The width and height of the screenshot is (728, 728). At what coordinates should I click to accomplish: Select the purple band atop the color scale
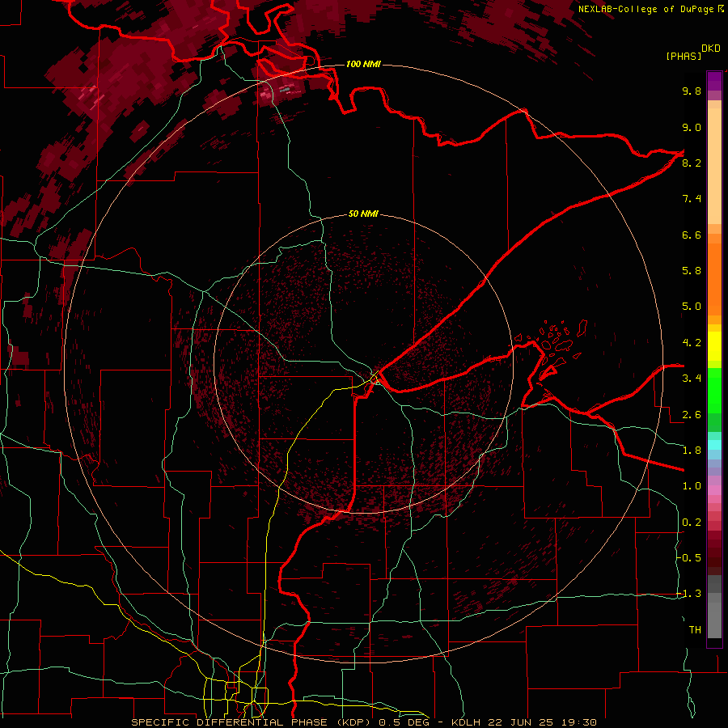point(714,81)
